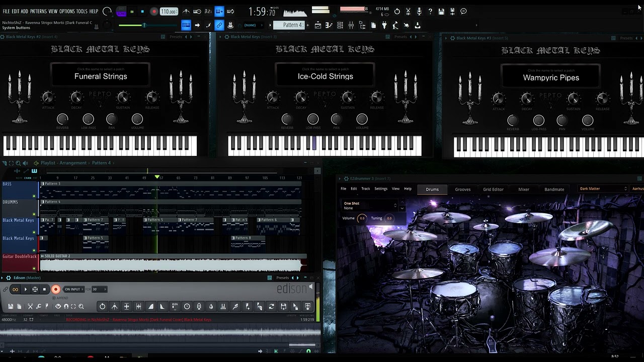Toggle the main record button in transport
This screenshot has height=362, width=644.
pyautogui.click(x=154, y=11)
